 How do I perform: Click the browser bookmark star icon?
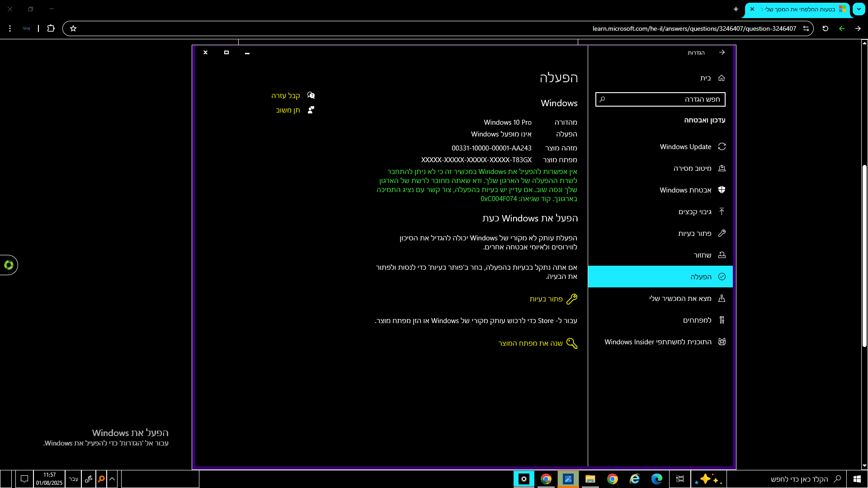click(x=73, y=28)
